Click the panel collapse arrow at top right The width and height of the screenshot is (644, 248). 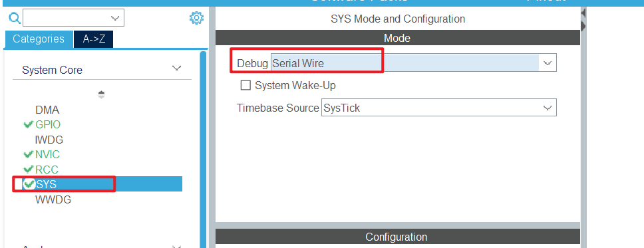[x=583, y=13]
